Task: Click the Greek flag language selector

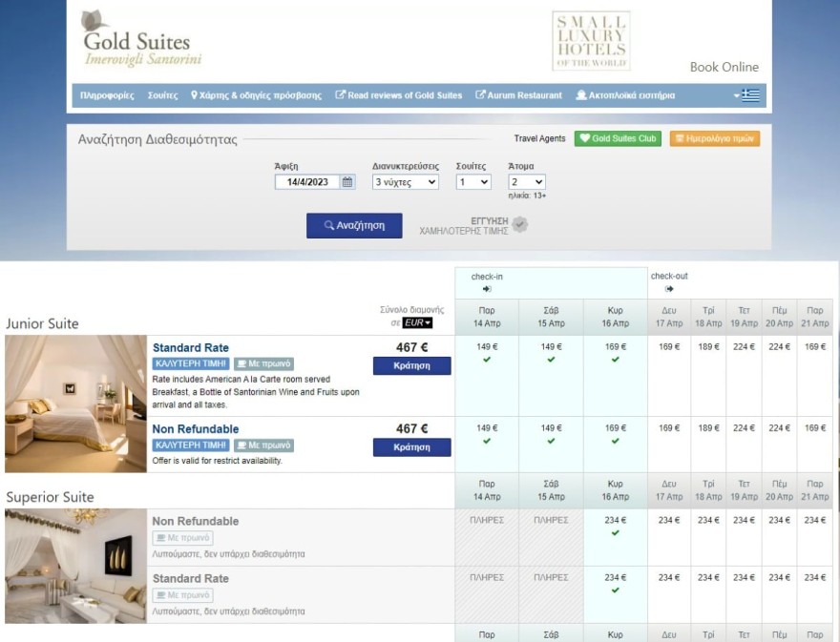Action: (750, 95)
